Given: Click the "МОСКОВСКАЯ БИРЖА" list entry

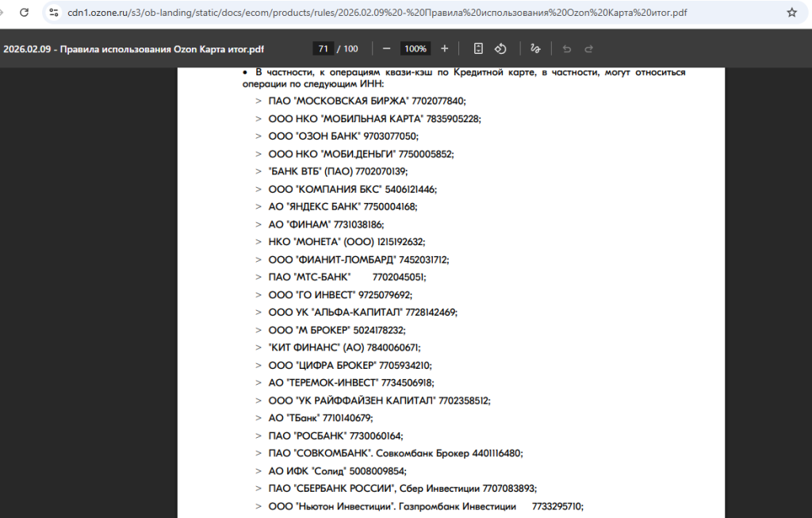Looking at the screenshot, I should click(366, 101).
